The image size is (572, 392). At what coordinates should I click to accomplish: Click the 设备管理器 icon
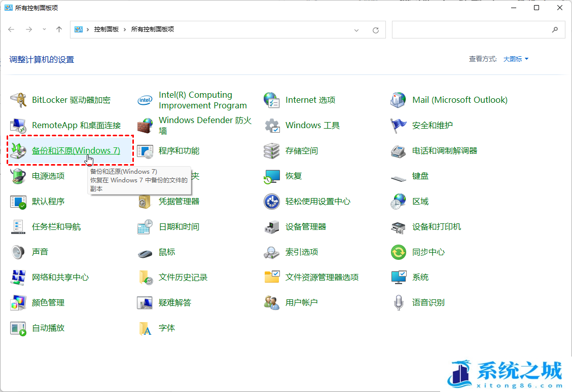(272, 226)
